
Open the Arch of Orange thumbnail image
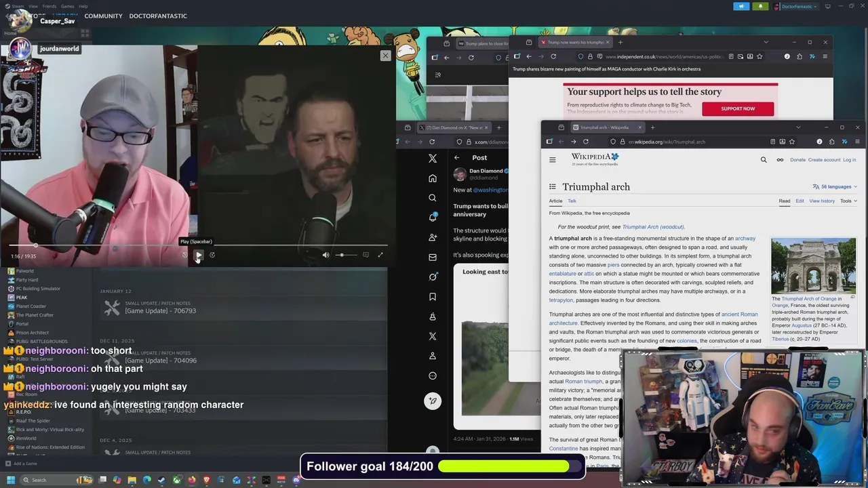[813, 266]
